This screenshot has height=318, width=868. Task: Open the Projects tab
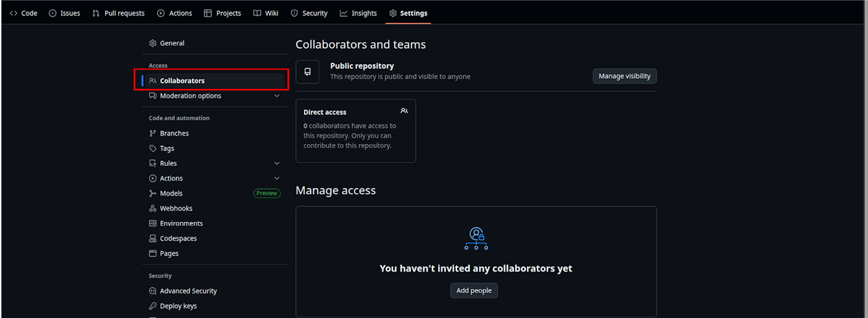point(223,13)
